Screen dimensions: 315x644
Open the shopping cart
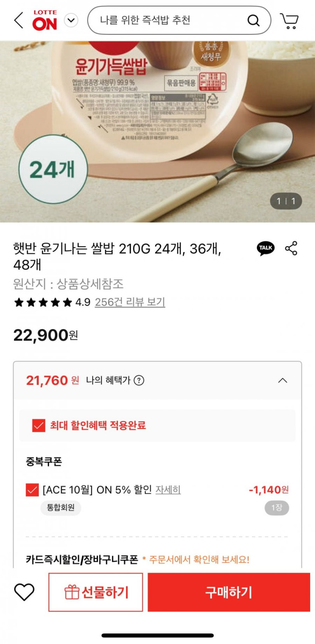289,21
